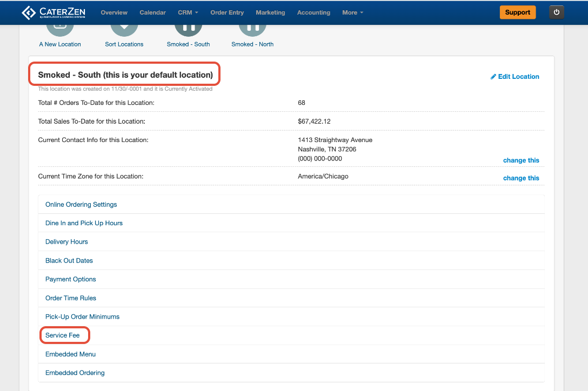The height and width of the screenshot is (391, 588).
Task: Select the Smoked - South location label
Action: pos(188,44)
